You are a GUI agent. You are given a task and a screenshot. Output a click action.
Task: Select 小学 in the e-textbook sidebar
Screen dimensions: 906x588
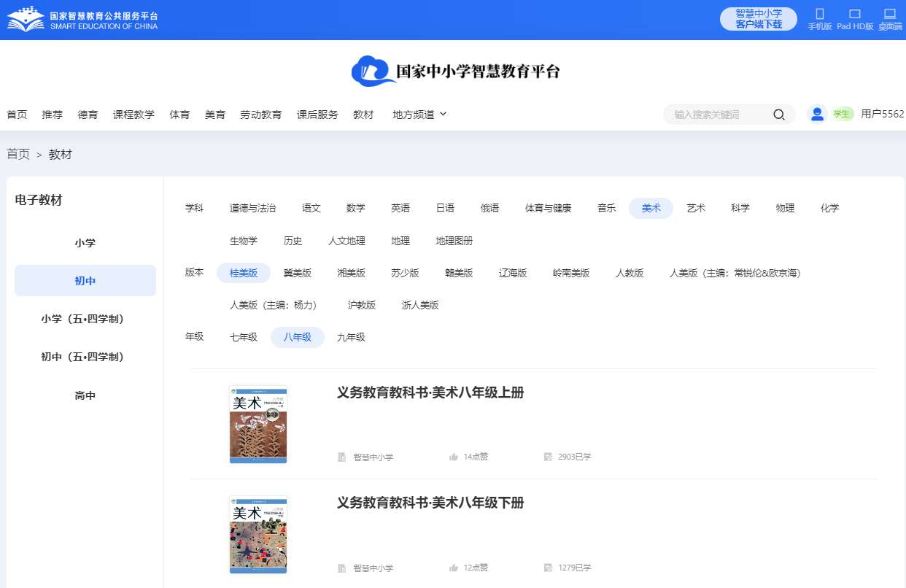[x=85, y=243]
